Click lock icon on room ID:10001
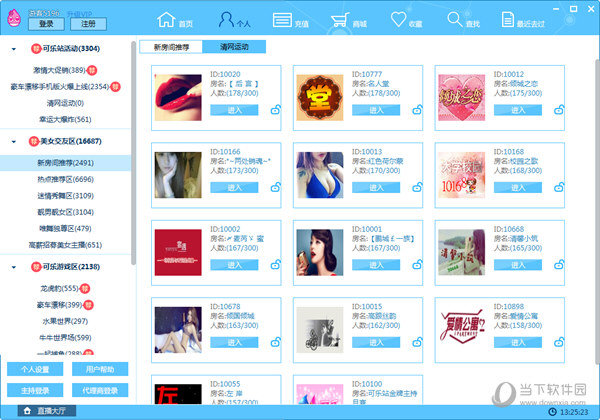This screenshot has height=420, width=600. pyautogui.click(x=417, y=264)
